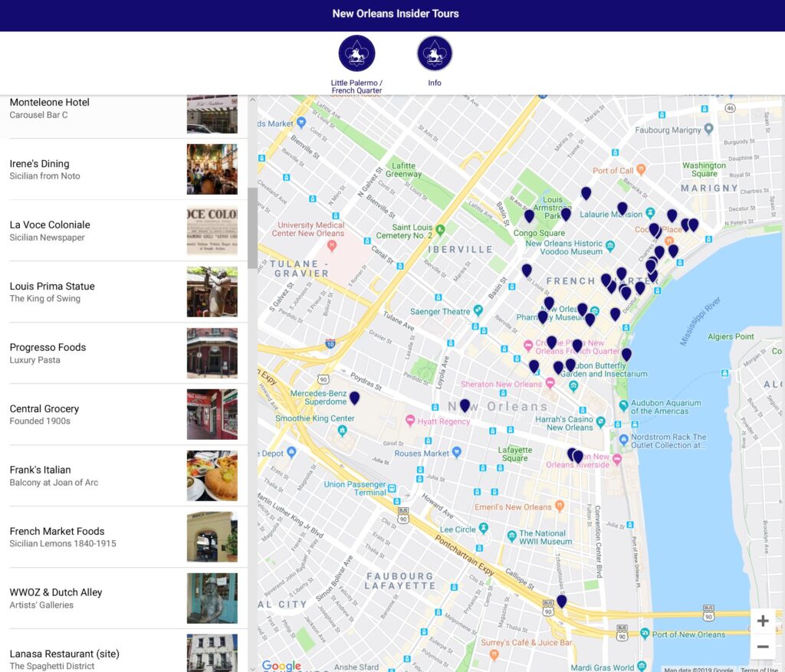785x672 pixels.
Task: Select the Hyatt Regency hotel marker
Action: click(411, 421)
